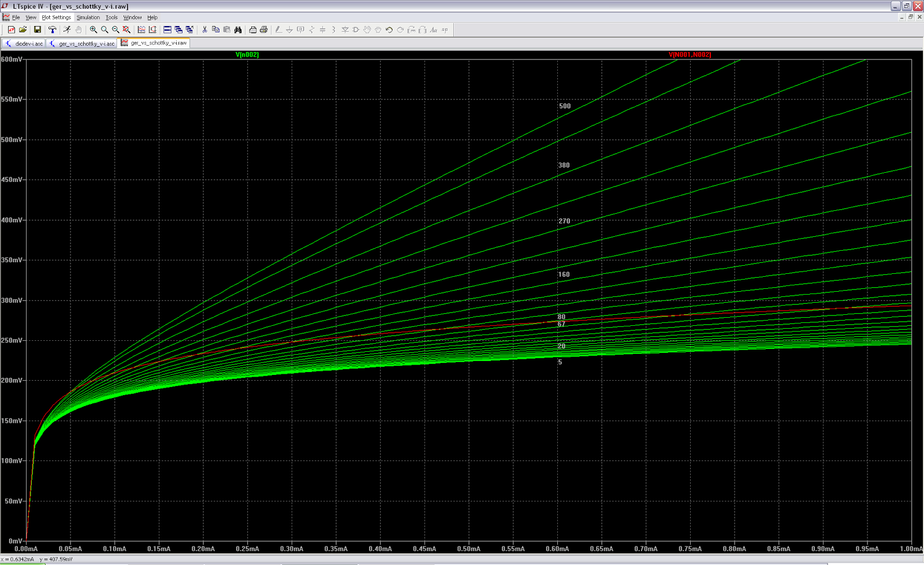Select the Zoom in tool

92,29
